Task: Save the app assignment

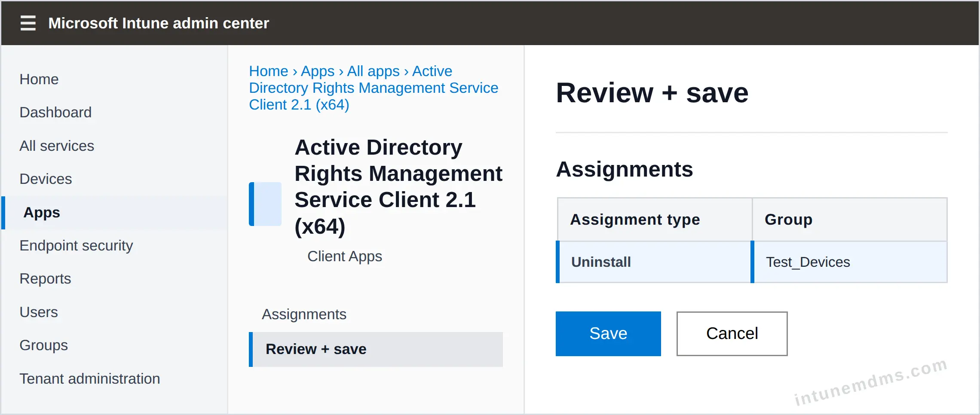Action: click(608, 334)
